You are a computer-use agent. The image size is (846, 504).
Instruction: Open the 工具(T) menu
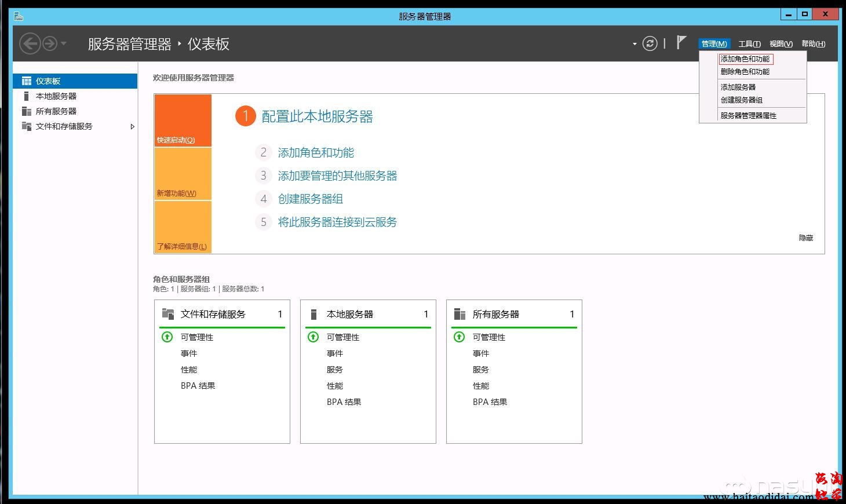tap(749, 44)
